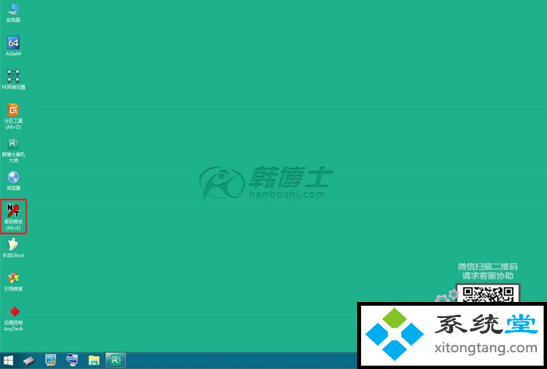547x369 pixels.
Task: Open the Hanboshi installer master desktop icon
Action: pos(13,150)
